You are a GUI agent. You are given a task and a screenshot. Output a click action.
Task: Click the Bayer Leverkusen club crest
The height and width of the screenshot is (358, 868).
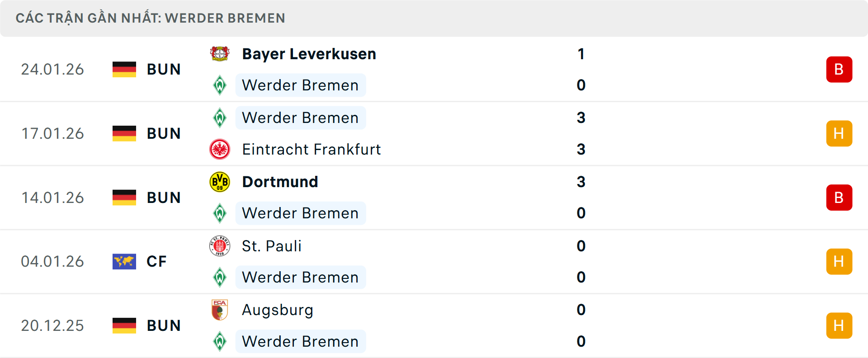(220, 53)
